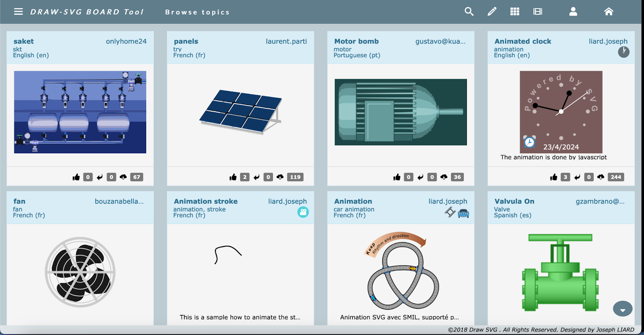The width and height of the screenshot is (644, 335).
Task: Click the blue car icon on Animation card
Action: [463, 213]
